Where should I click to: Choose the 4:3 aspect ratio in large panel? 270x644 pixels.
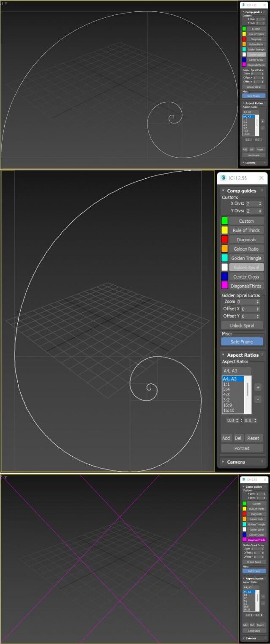[233, 394]
